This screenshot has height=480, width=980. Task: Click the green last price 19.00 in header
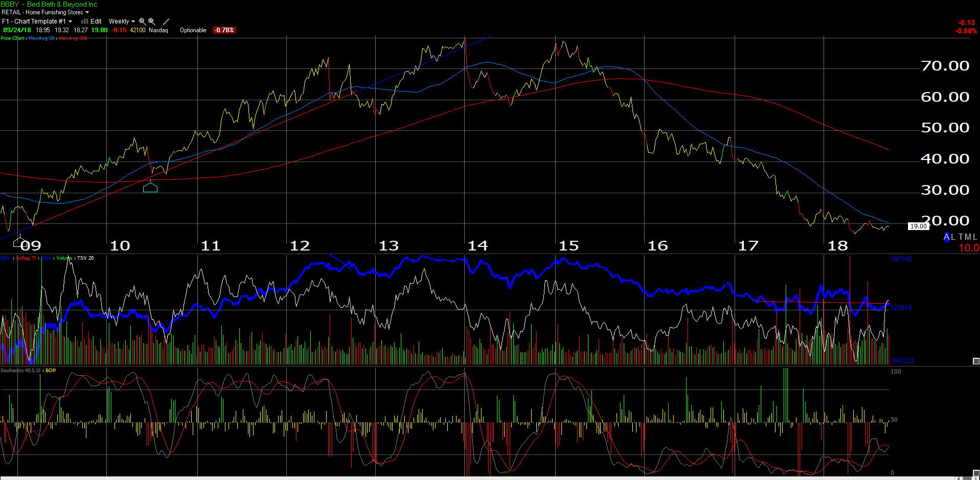(100, 30)
